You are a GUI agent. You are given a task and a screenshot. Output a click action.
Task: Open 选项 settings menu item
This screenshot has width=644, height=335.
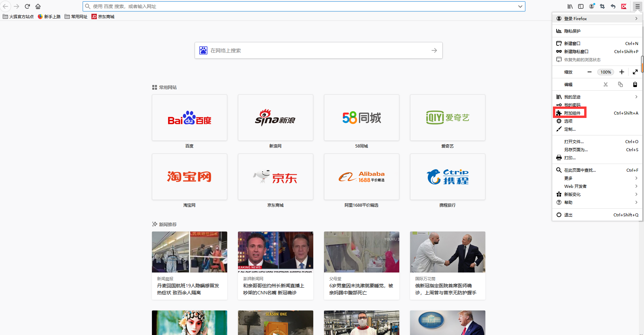597,121
